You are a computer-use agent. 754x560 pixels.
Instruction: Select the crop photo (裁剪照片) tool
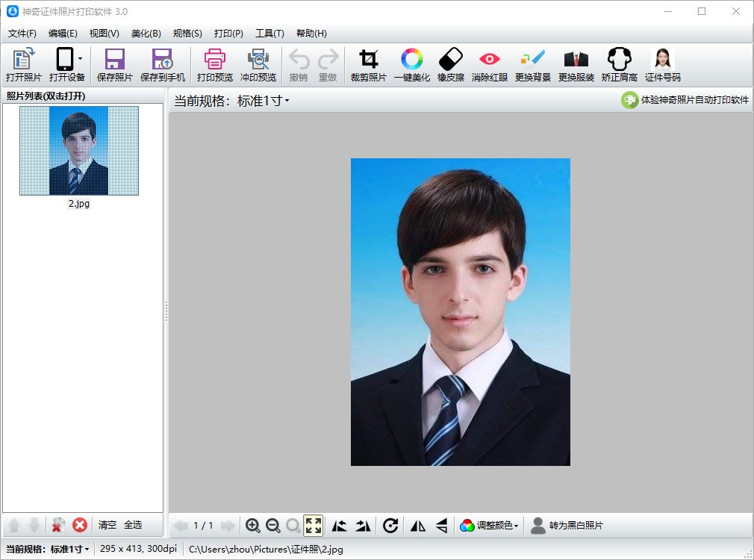tap(368, 65)
